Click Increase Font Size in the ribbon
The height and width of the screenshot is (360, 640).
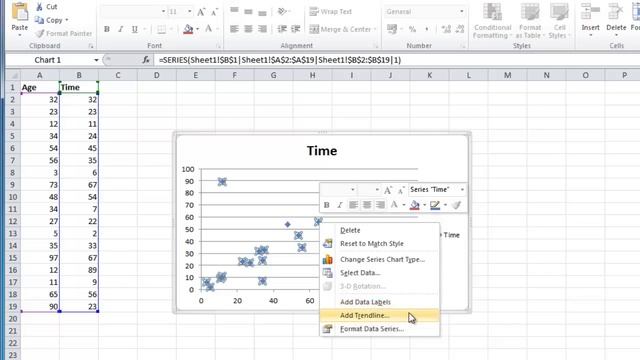201,12
